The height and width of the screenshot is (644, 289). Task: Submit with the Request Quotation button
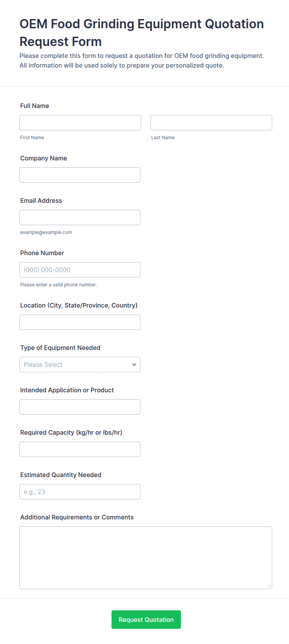[x=146, y=619]
